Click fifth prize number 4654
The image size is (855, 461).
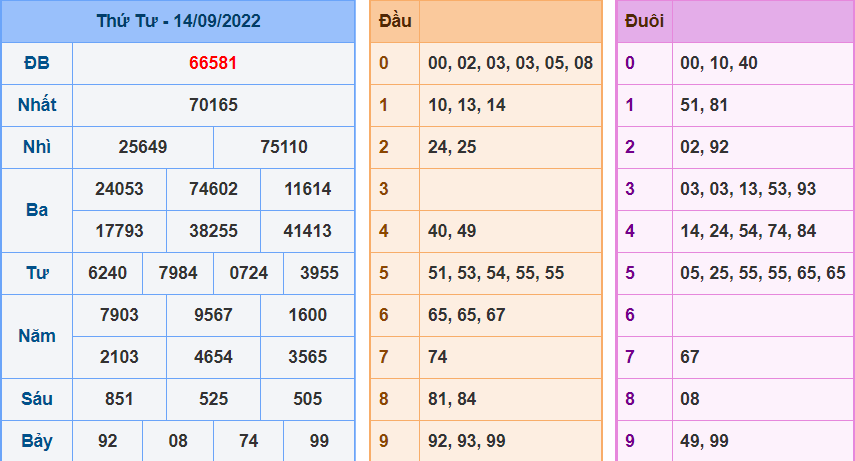[213, 357]
